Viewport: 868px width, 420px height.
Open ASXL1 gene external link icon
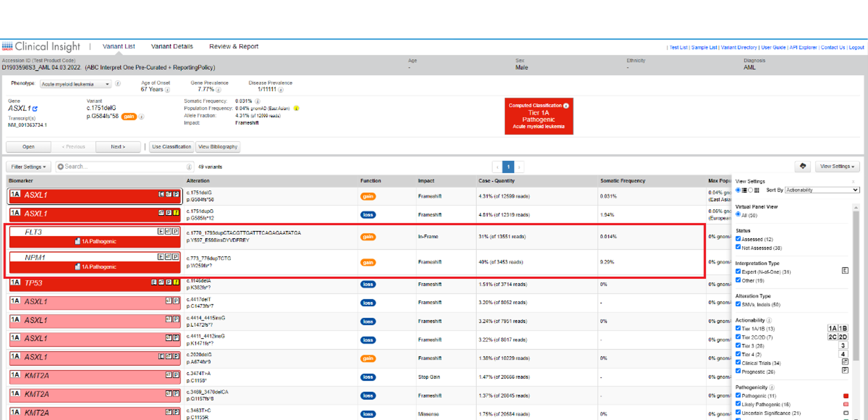pos(35,108)
